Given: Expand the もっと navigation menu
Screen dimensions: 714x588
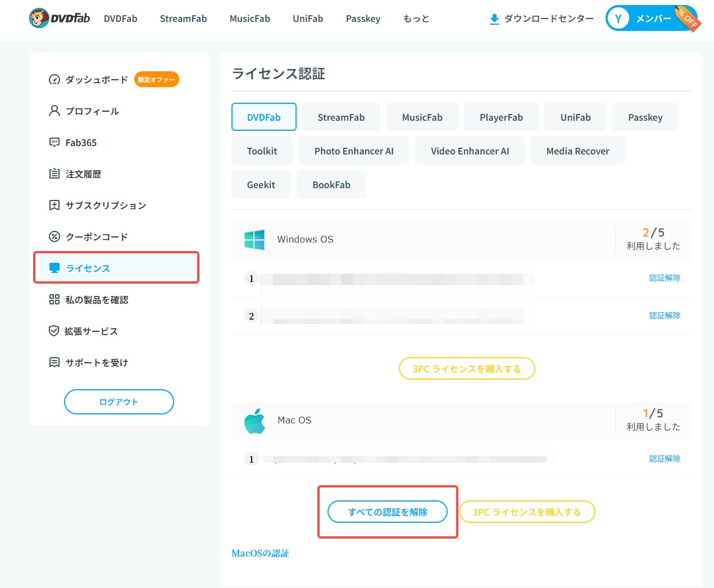Looking at the screenshot, I should tap(416, 19).
